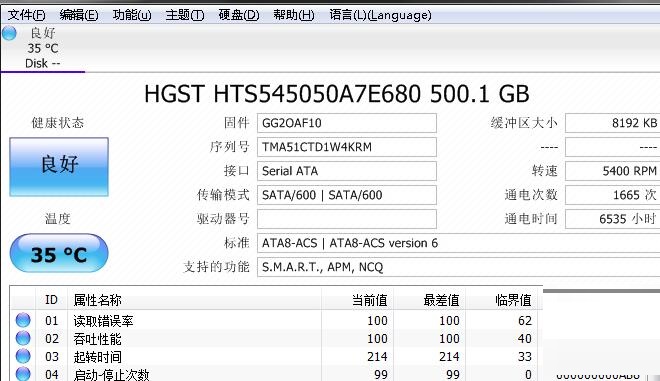Click the 序列号 label
The height and width of the screenshot is (381, 660).
(230, 147)
